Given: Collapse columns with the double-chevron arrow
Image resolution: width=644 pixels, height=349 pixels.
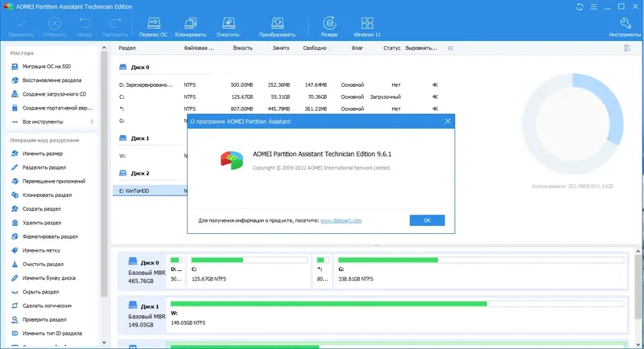Looking at the screenshot, I should click(x=451, y=48).
